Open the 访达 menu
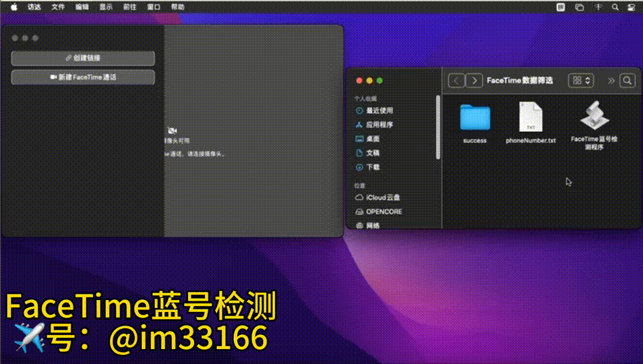The height and width of the screenshot is (364, 643). click(34, 7)
